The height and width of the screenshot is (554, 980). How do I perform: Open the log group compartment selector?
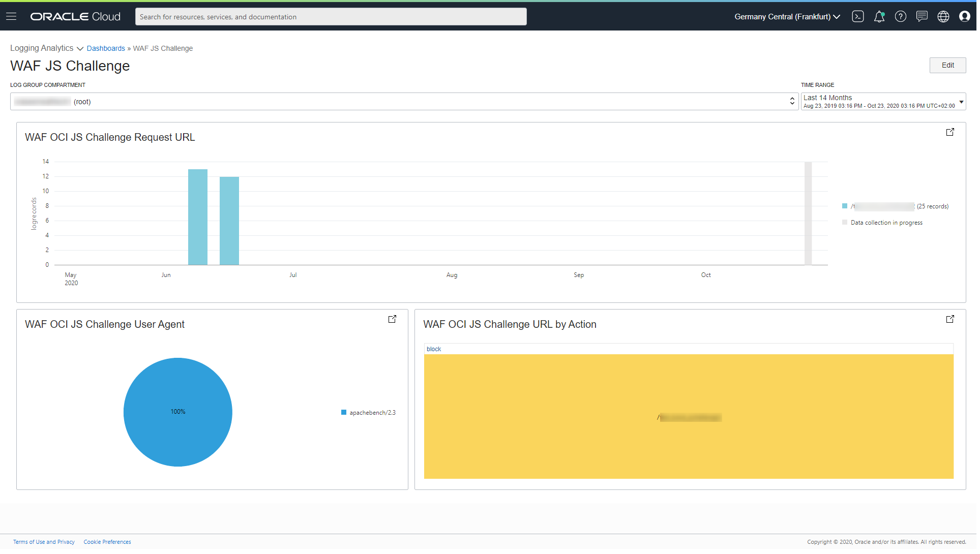click(x=405, y=102)
